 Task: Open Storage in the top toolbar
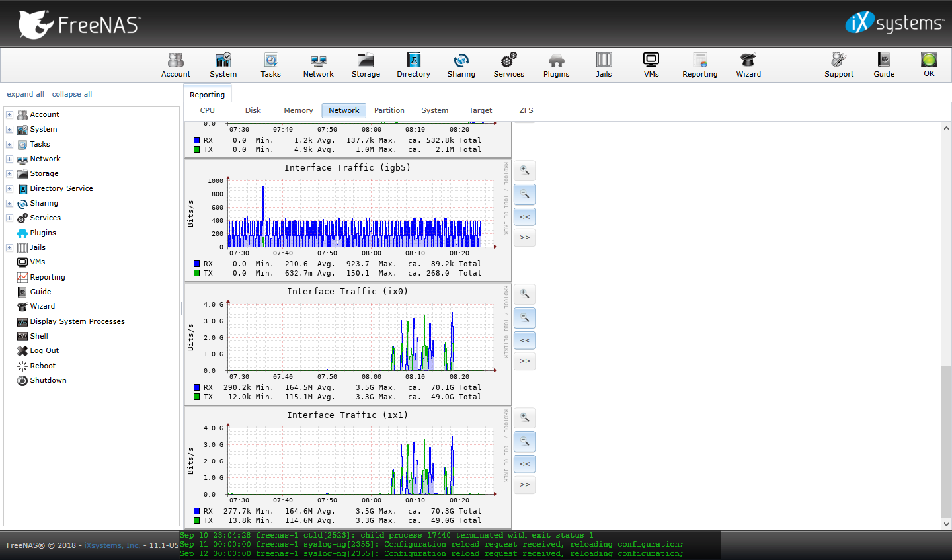(366, 65)
